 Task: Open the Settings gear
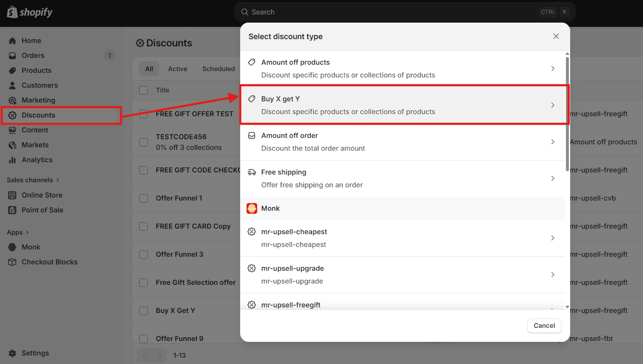click(12, 353)
